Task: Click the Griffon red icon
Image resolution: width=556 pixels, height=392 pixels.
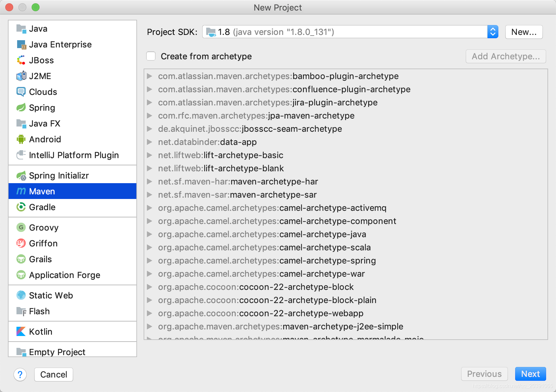Action: [21, 243]
